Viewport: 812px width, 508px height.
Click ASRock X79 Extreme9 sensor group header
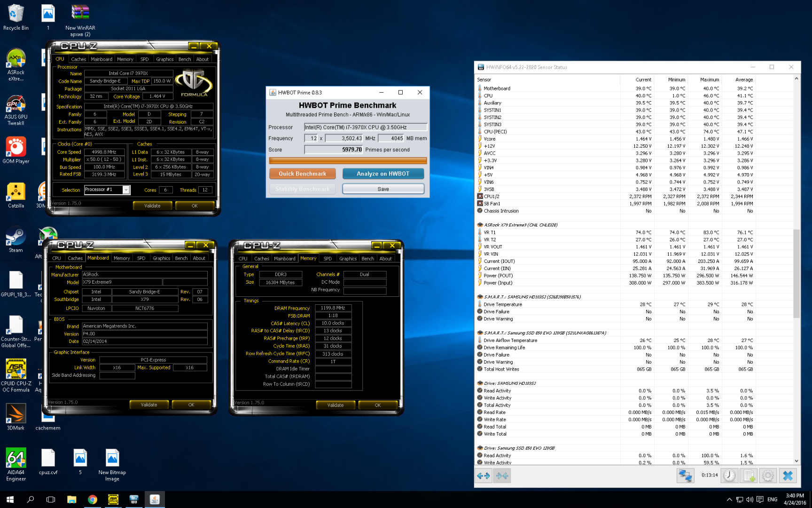coord(520,225)
